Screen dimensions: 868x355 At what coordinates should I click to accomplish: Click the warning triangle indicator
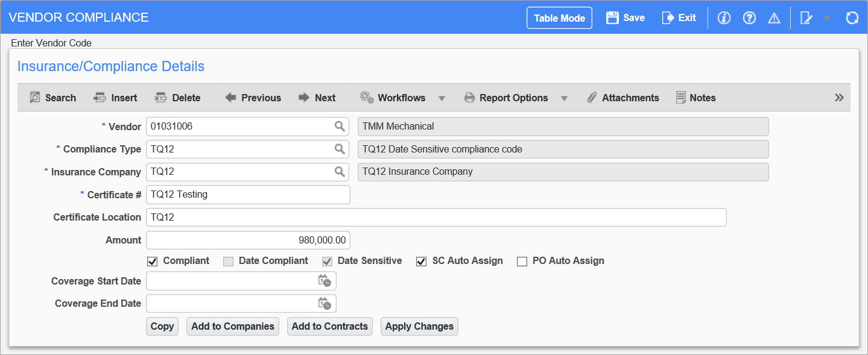pyautogui.click(x=774, y=17)
